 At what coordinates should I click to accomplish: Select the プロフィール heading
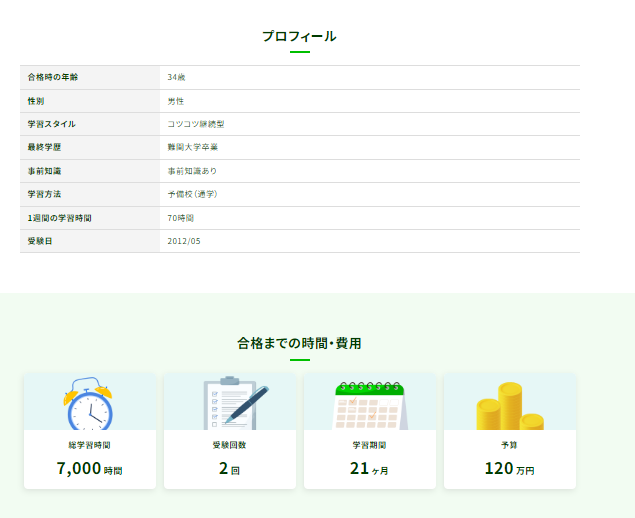(299, 36)
